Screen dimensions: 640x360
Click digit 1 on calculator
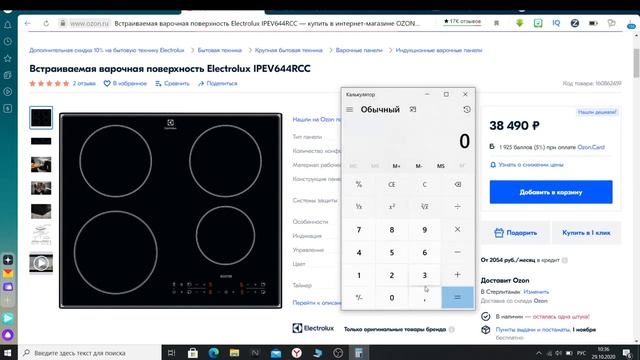click(359, 275)
